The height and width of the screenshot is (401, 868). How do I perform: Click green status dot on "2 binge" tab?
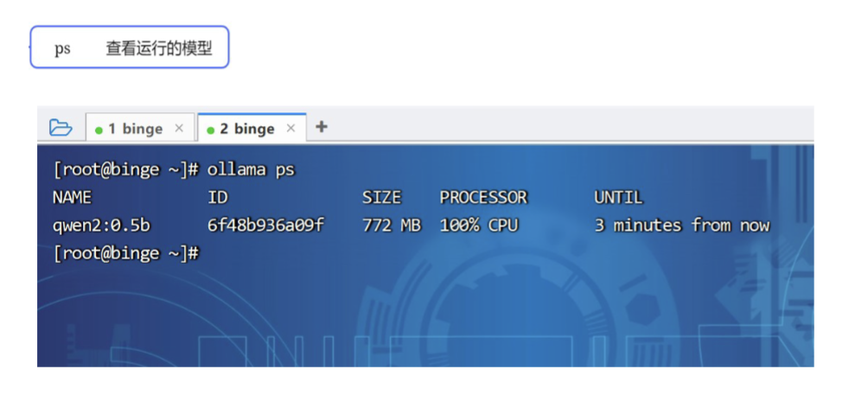[210, 130]
